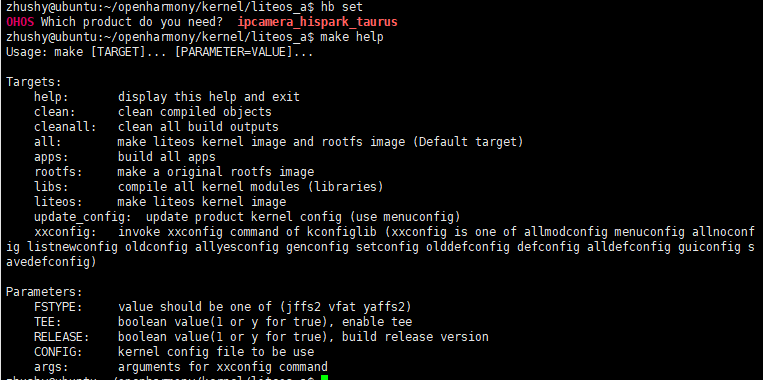Click the 'rootfs:' target name
This screenshot has width=763, height=380.
(58, 172)
